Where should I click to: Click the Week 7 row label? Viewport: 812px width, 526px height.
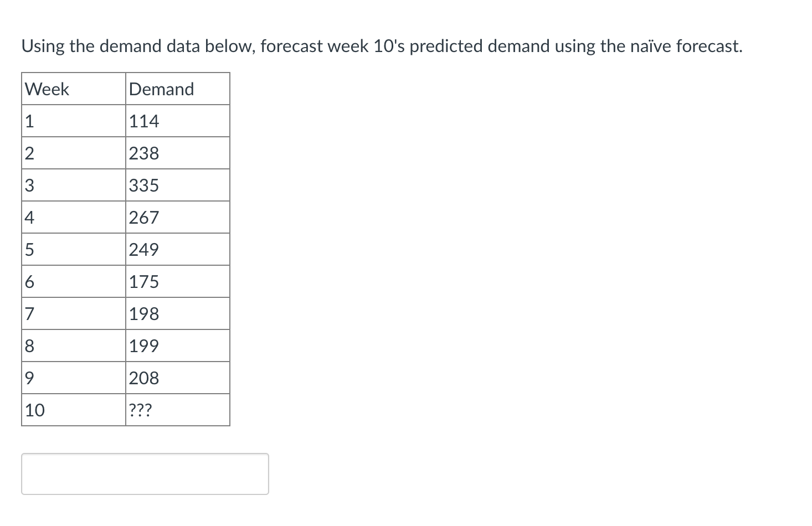pos(72,313)
